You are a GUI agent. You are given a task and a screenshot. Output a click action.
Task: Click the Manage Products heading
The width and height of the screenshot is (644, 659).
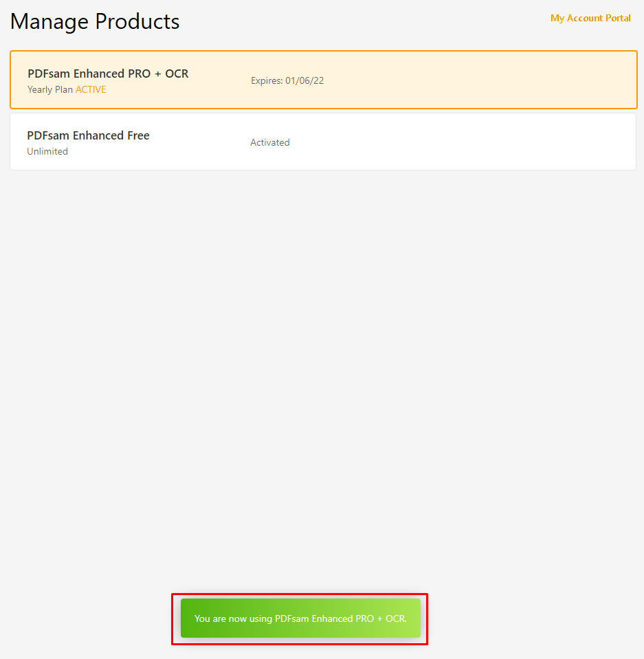pos(95,21)
